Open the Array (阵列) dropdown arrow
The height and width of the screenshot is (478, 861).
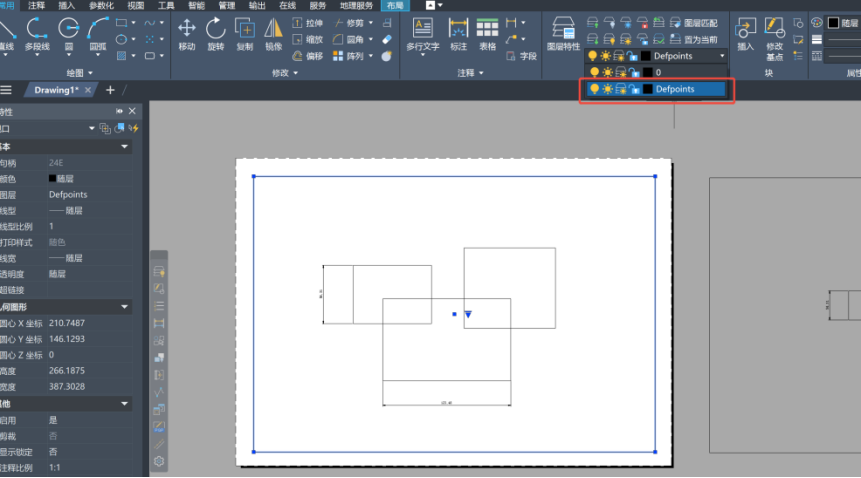[371, 56]
